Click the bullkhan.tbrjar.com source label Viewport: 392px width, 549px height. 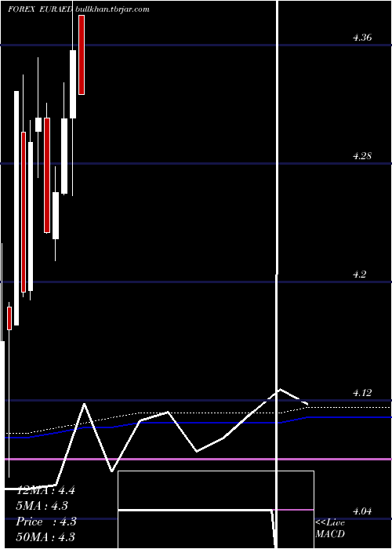coord(112,9)
